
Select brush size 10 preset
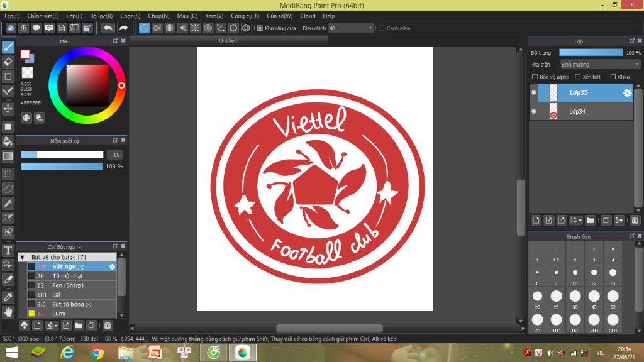(x=575, y=275)
